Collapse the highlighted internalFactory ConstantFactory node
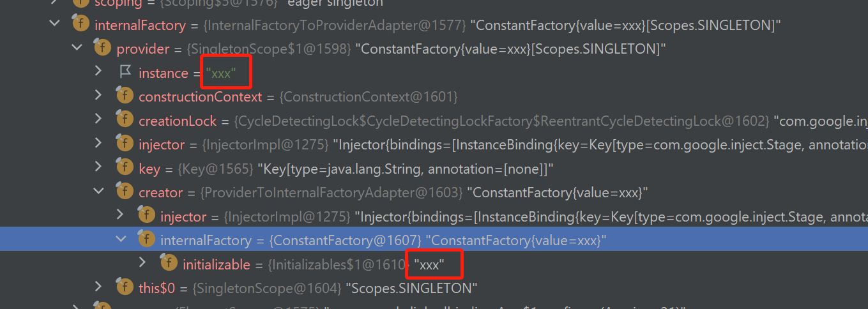This screenshot has width=868, height=309. coord(121,239)
